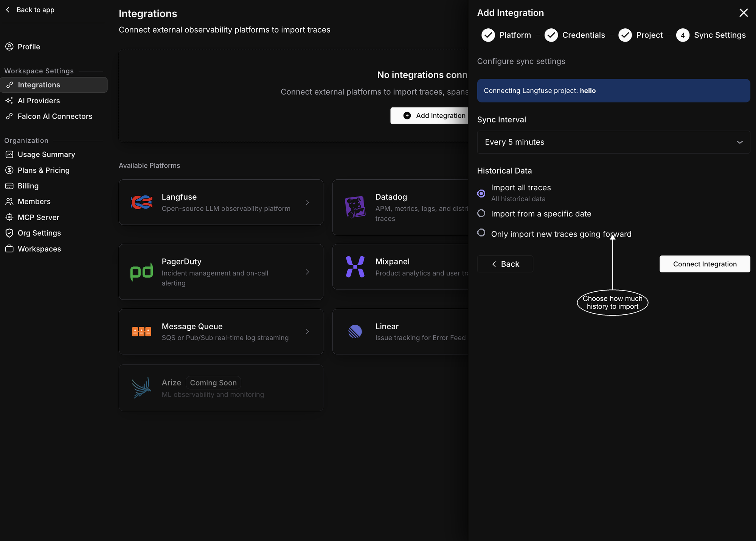Expand the Message Queue card chevron
The image size is (756, 541).
pos(307,332)
